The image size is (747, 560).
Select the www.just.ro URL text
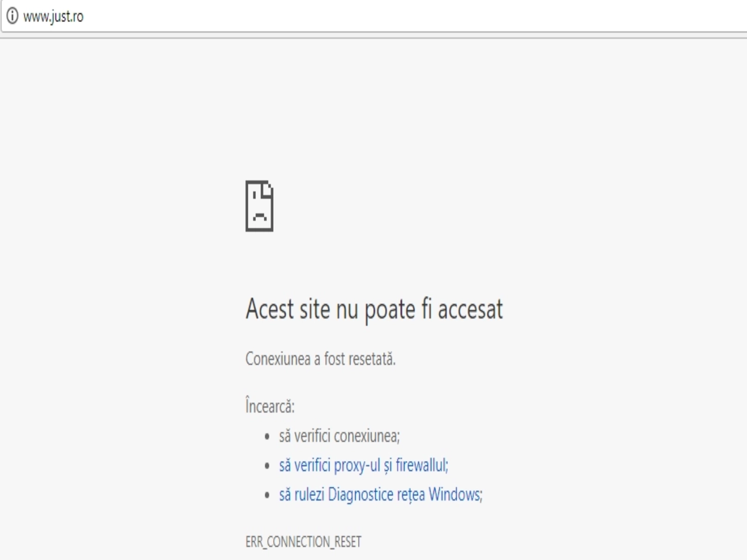(x=53, y=17)
